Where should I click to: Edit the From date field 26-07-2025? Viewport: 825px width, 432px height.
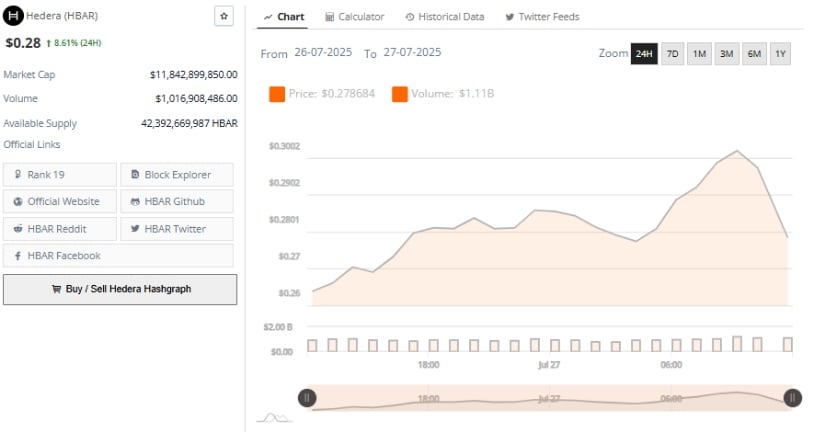pyautogui.click(x=323, y=52)
